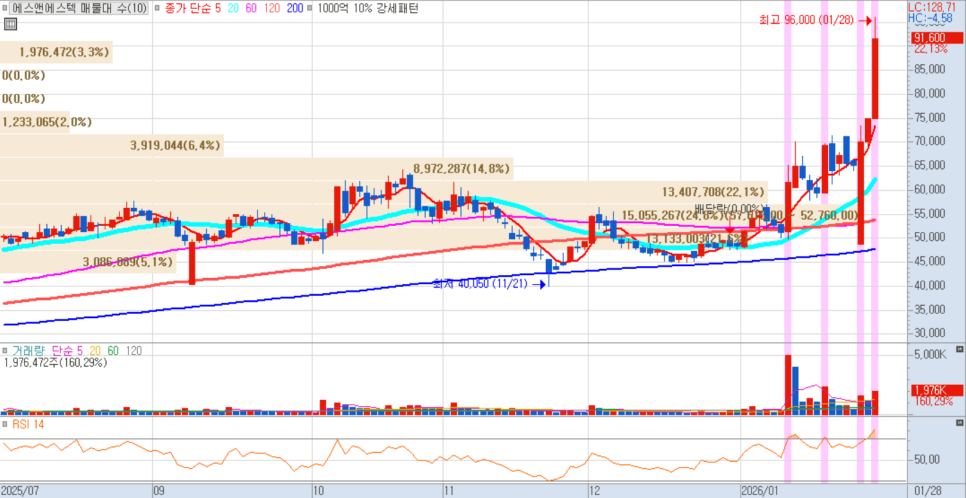The height and width of the screenshot is (498, 966).
Task: Click the 40,000 price axis label
Action: pos(929,285)
